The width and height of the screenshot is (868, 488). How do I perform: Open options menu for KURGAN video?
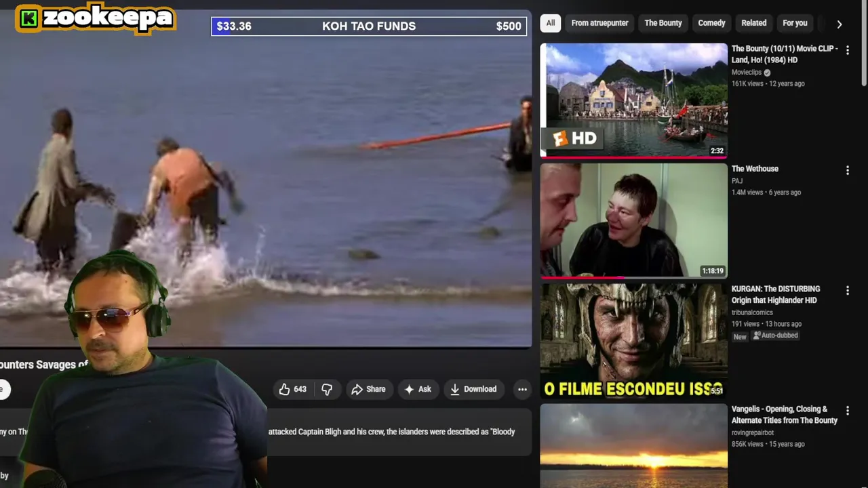847,291
